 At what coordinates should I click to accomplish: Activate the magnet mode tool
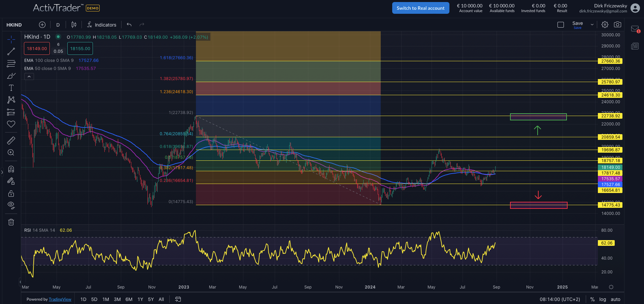tap(11, 169)
